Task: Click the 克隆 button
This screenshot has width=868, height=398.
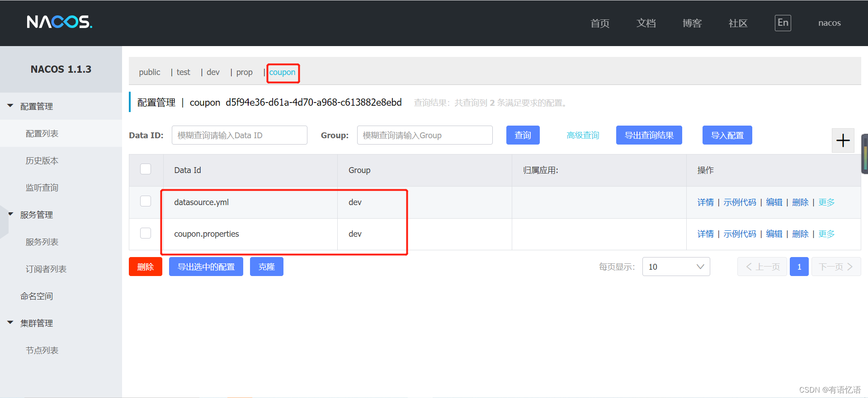Action: pos(267,267)
